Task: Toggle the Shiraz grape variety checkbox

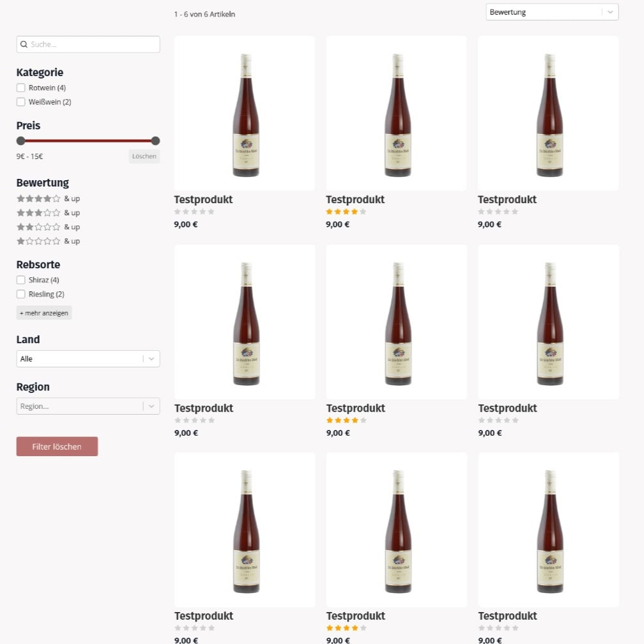Action: coord(21,280)
